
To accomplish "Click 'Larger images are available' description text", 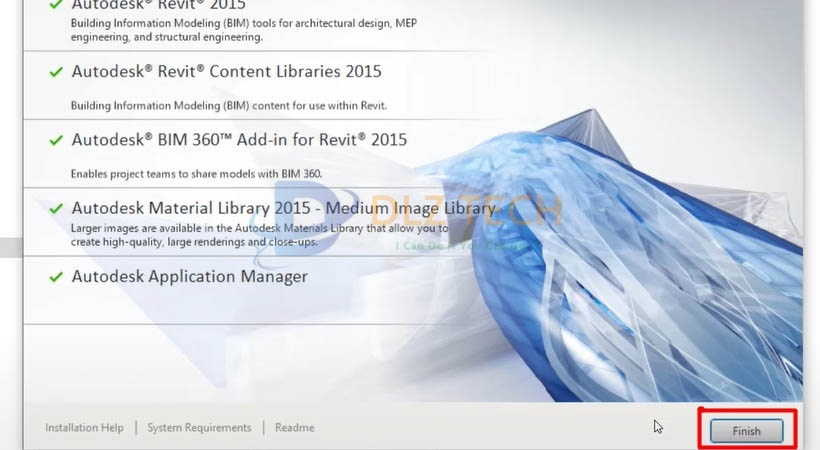I will coord(259,235).
